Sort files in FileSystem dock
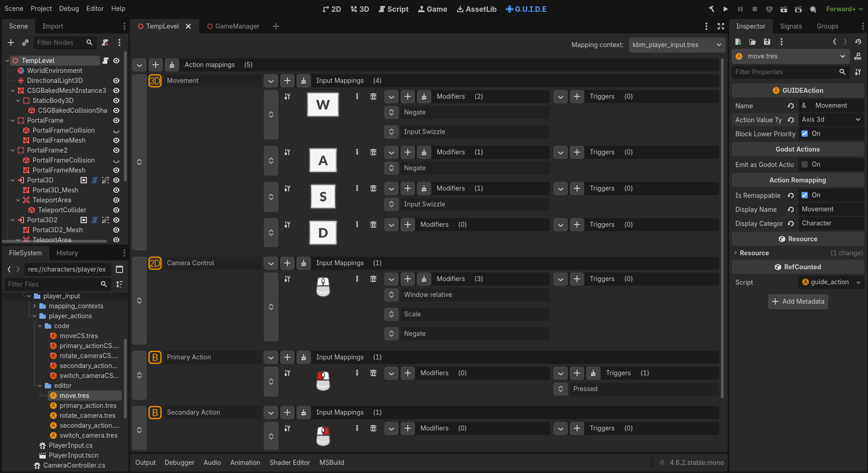This screenshot has height=473, width=868. coord(119,284)
